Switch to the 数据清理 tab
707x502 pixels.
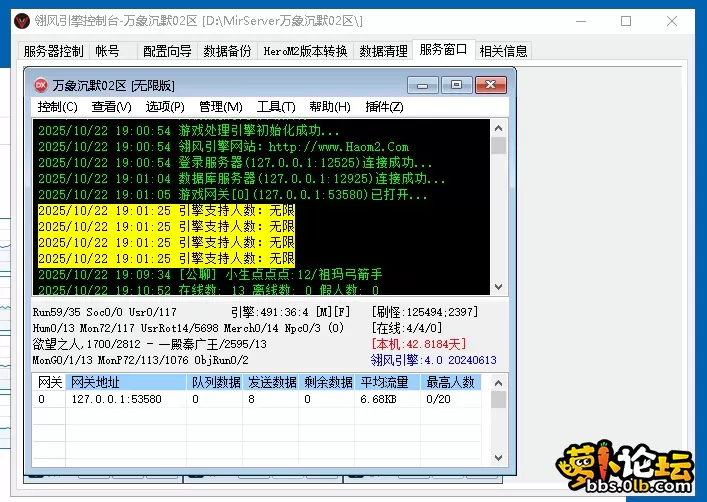point(383,51)
